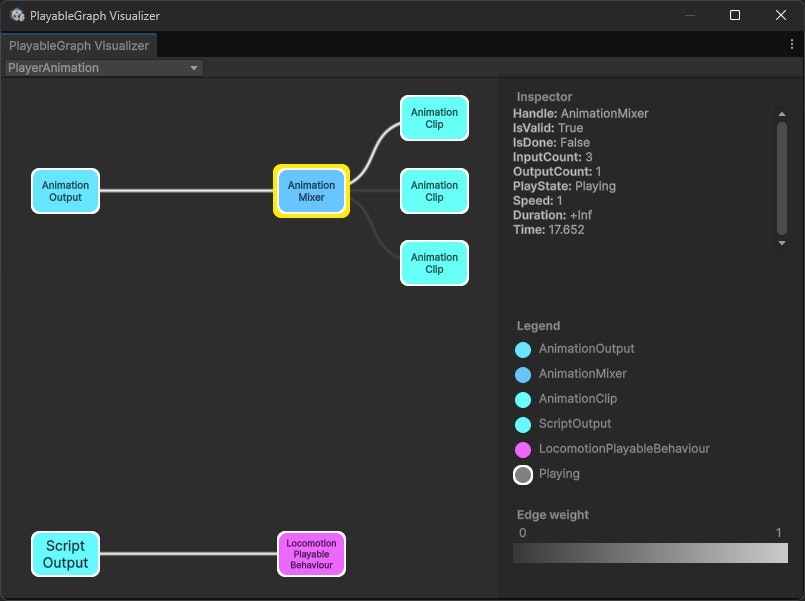Click the AnimationOutput legend color dot

[522, 349]
